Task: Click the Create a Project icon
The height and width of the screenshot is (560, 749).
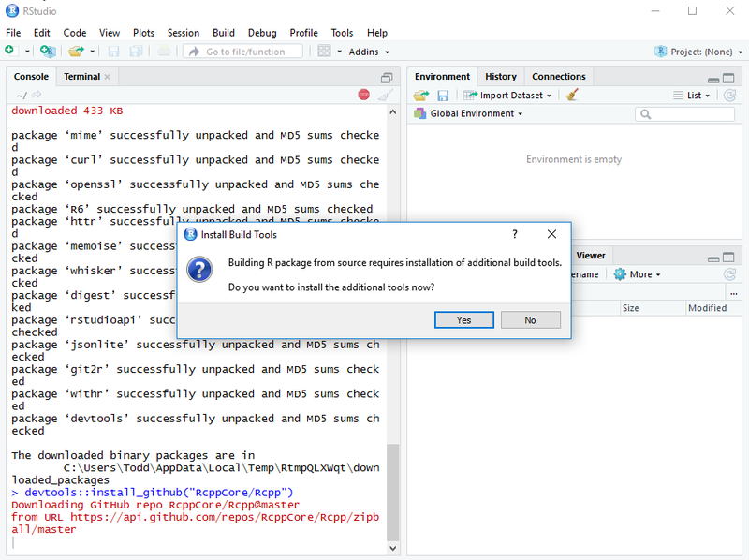Action: 48,52
